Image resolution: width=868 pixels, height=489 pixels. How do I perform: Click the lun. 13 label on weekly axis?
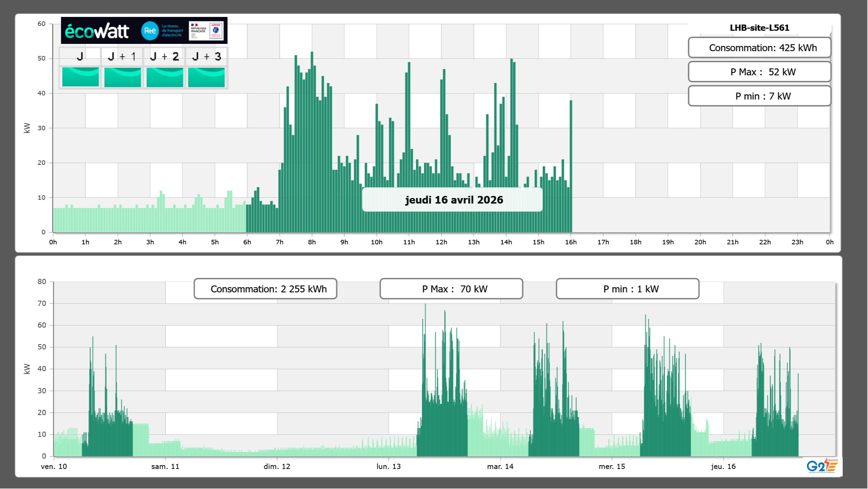pyautogui.click(x=389, y=467)
